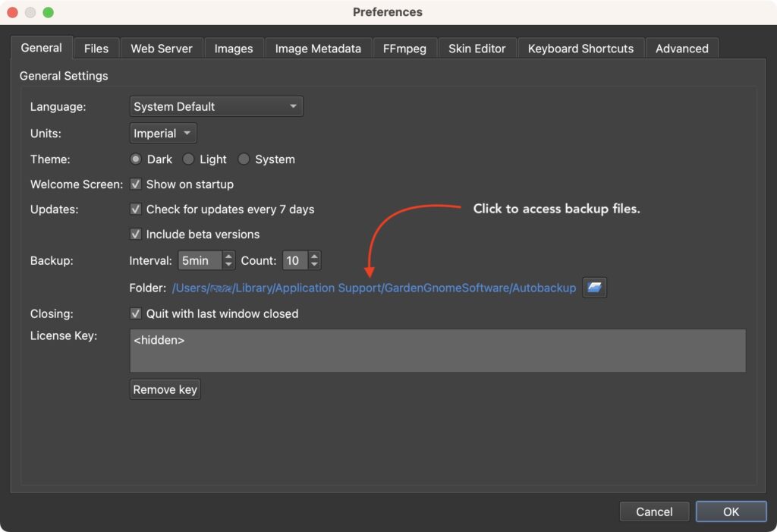Open the Autobackup folder path link
Image resolution: width=777 pixels, height=532 pixels.
[373, 288]
